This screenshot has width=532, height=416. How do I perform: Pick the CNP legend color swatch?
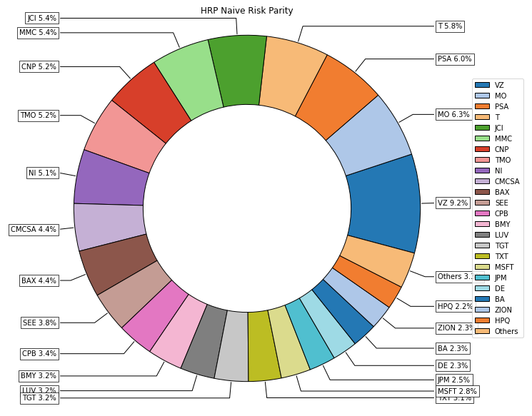click(x=482, y=149)
